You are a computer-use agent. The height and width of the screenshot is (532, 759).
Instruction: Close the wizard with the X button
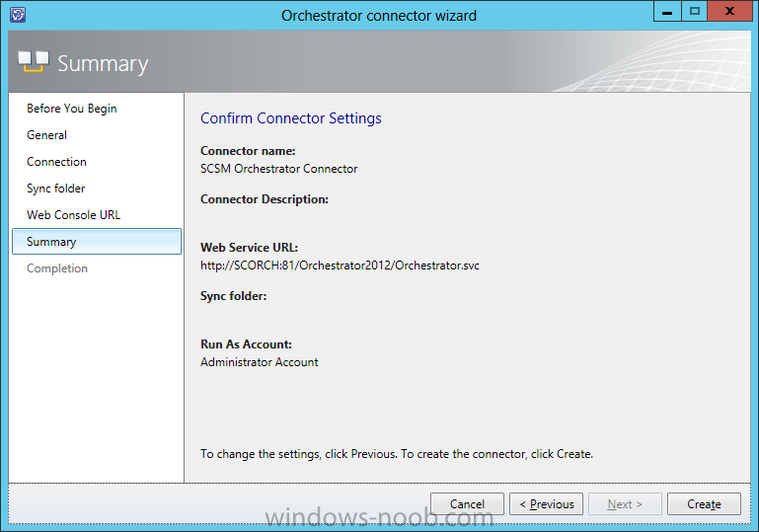[x=729, y=12]
